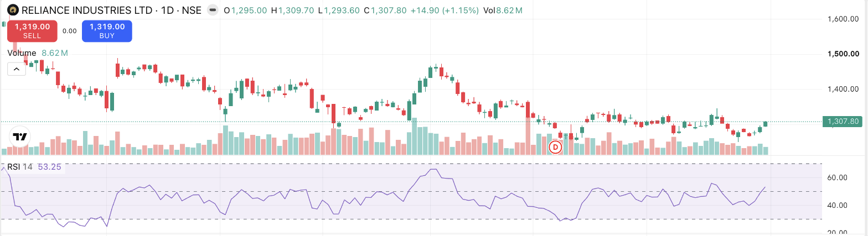This screenshot has width=868, height=236.
Task: Click Vol 8.62 M in the header
Action: pos(503,11)
